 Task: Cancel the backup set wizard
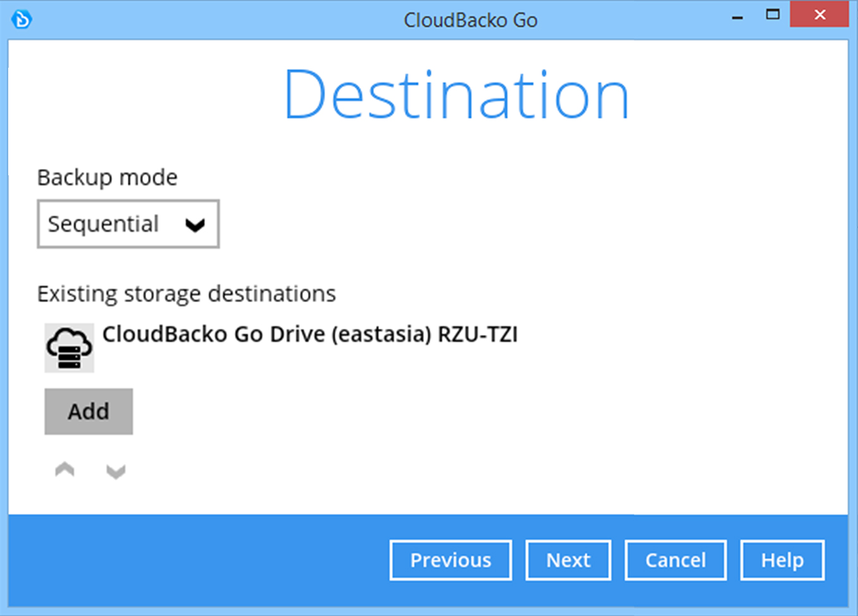(676, 560)
